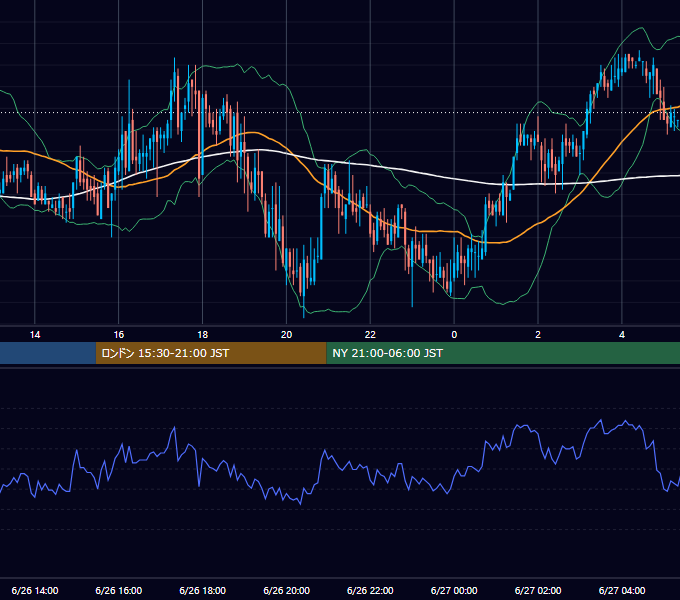Click the 22 hour label on the price chart axis
Screen dimensions: 680x600
[370, 335]
